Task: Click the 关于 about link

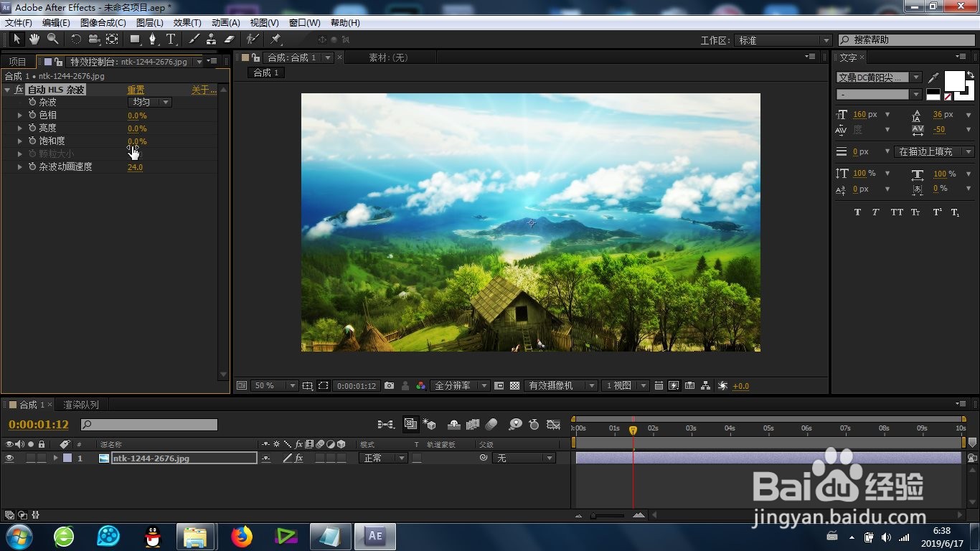Action: (x=203, y=90)
